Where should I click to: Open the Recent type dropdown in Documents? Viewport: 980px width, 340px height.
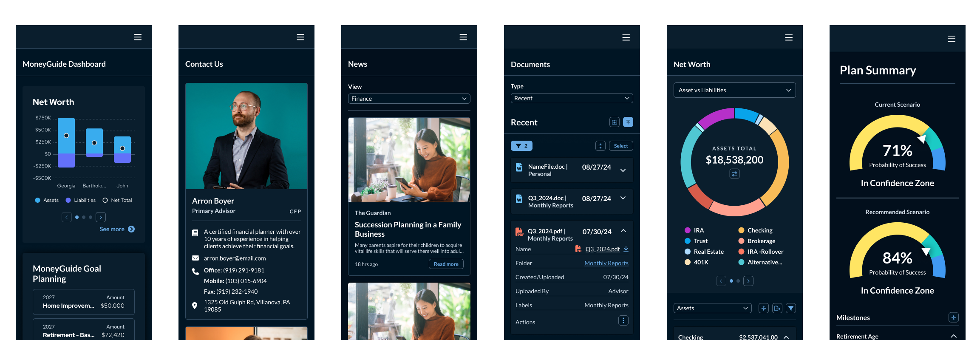click(x=572, y=98)
